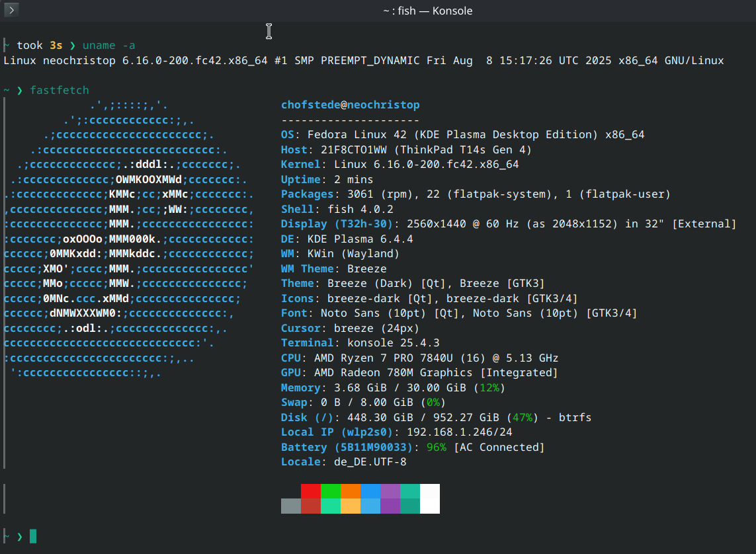Screen dimensions: 756x554
Task: Click the "took 3s" prompt duration text
Action: [39, 46]
